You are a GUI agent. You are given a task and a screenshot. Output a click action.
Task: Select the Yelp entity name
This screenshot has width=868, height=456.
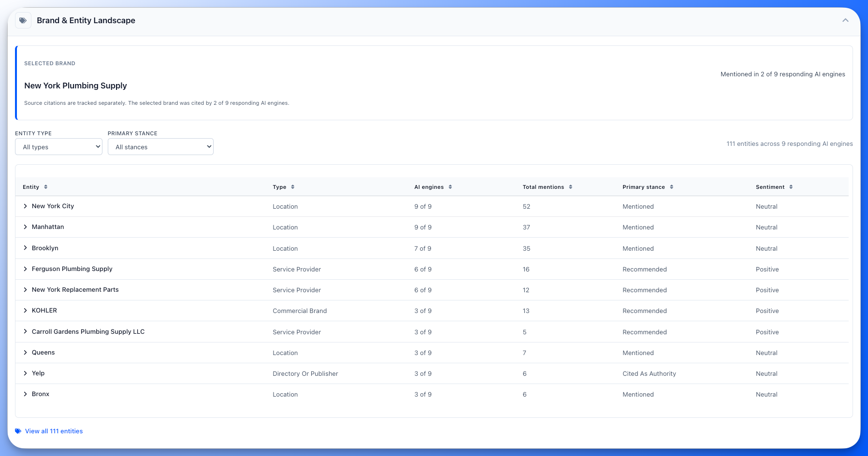(x=38, y=373)
